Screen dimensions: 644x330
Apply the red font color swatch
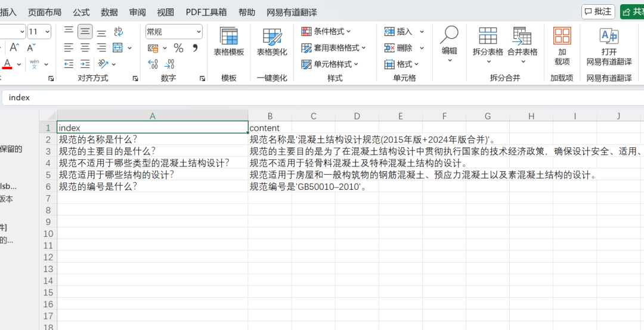coord(7,64)
